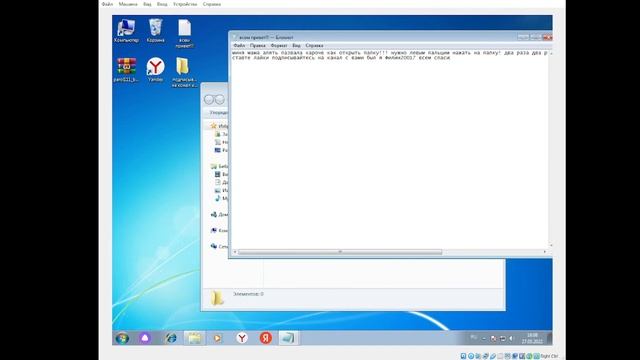Switch to Notepad on the taskbar

pyautogui.click(x=288, y=338)
